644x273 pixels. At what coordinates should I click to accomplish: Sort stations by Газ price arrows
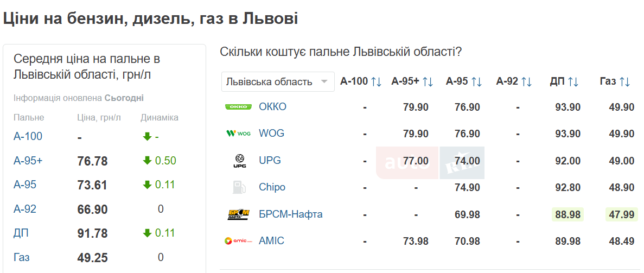[x=624, y=82]
